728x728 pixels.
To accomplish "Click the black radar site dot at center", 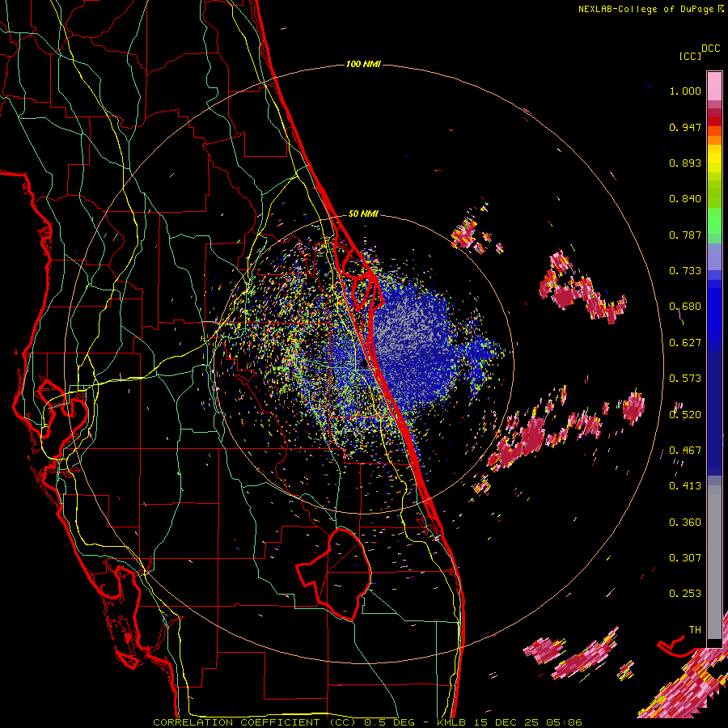I will [363, 366].
